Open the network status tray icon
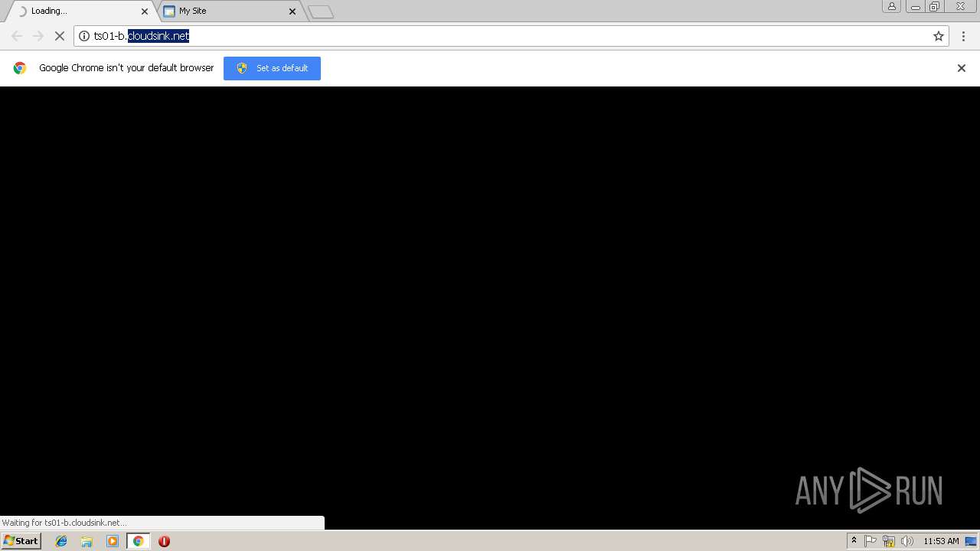980x551 pixels. point(889,541)
